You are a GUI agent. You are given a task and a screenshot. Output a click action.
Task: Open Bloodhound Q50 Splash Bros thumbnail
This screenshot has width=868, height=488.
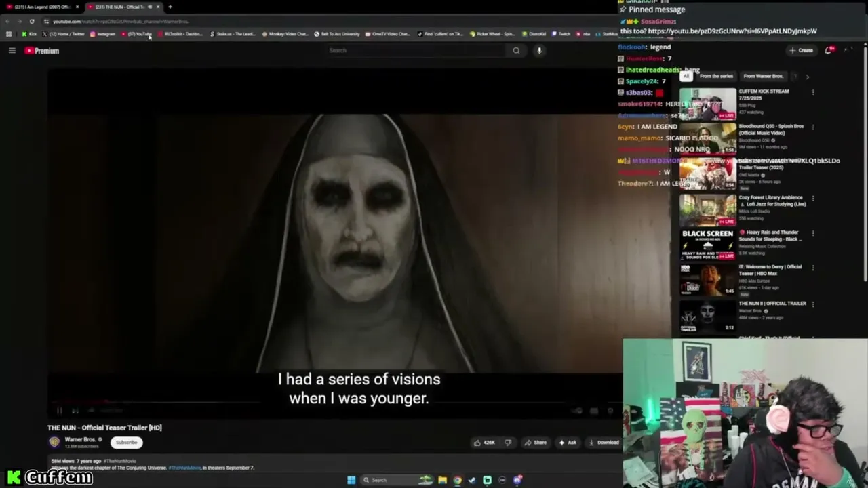click(x=707, y=139)
